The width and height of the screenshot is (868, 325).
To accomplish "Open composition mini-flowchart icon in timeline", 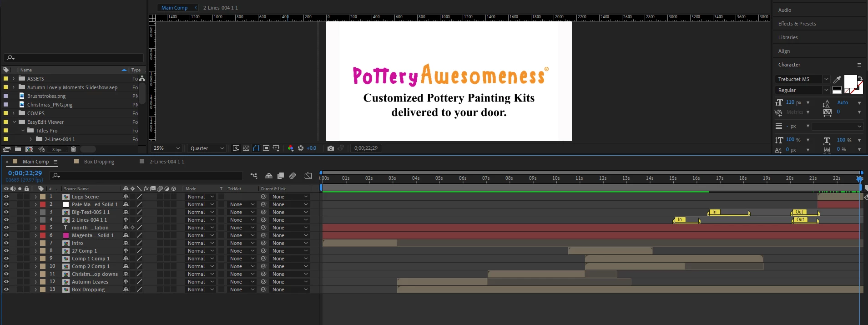I will [x=254, y=176].
